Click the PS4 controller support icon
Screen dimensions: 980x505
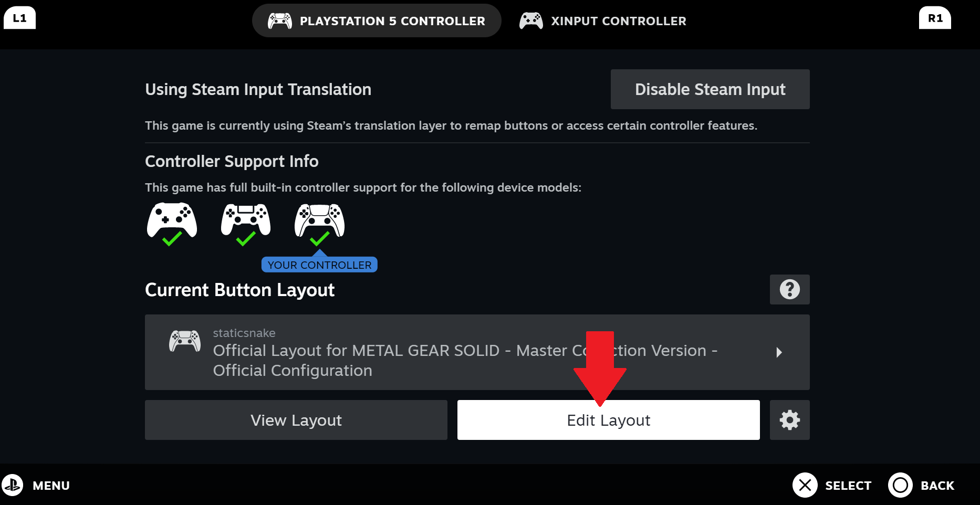click(x=246, y=224)
